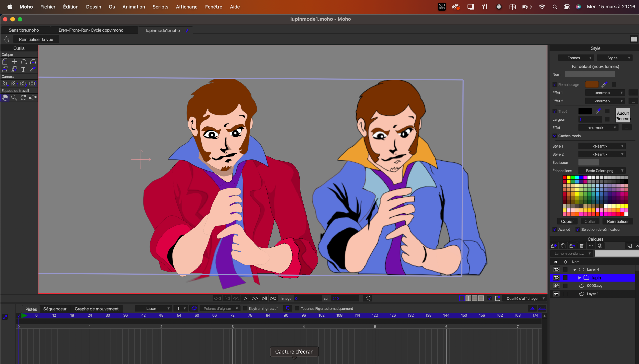This screenshot has height=364, width=639.
Task: Expand the lupin group layer
Action: 579,278
